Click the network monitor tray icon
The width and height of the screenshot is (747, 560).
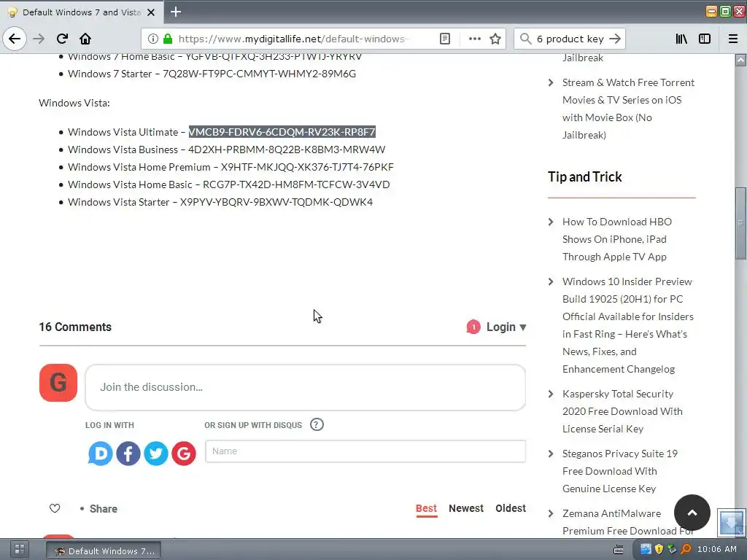click(x=646, y=549)
